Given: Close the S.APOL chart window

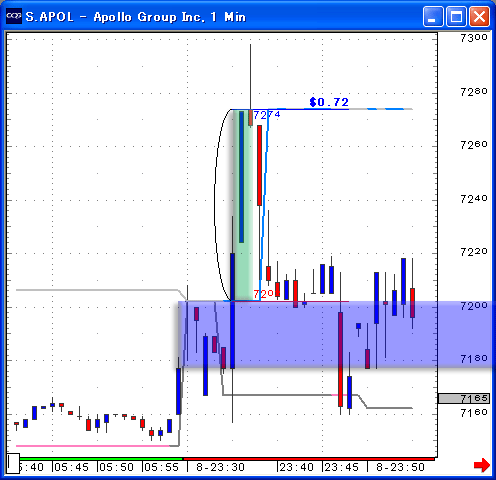Looking at the screenshot, I should 479,16.
